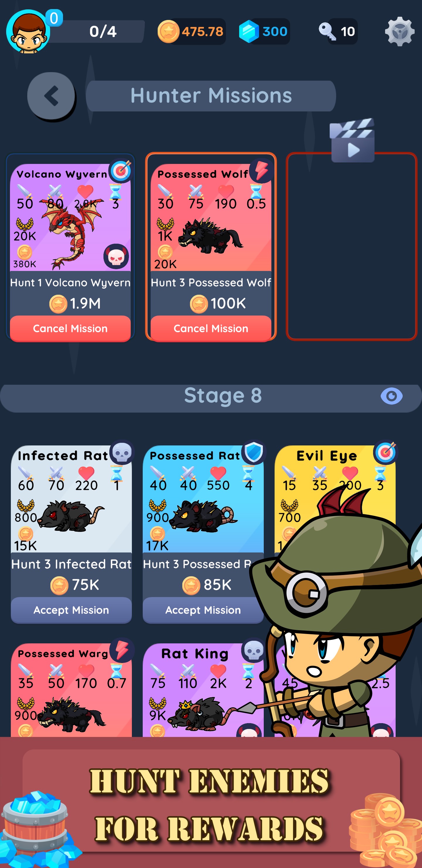Tap the lightning badge on Possessed Wolf

(x=261, y=171)
